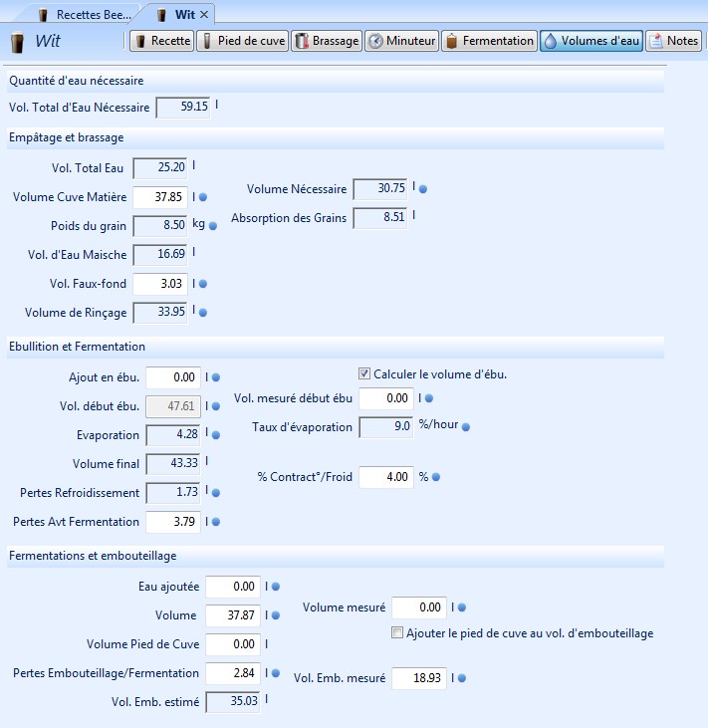708x728 pixels.
Task: Click info dot beside Vol. Emb. mesuré
Action: [461, 679]
